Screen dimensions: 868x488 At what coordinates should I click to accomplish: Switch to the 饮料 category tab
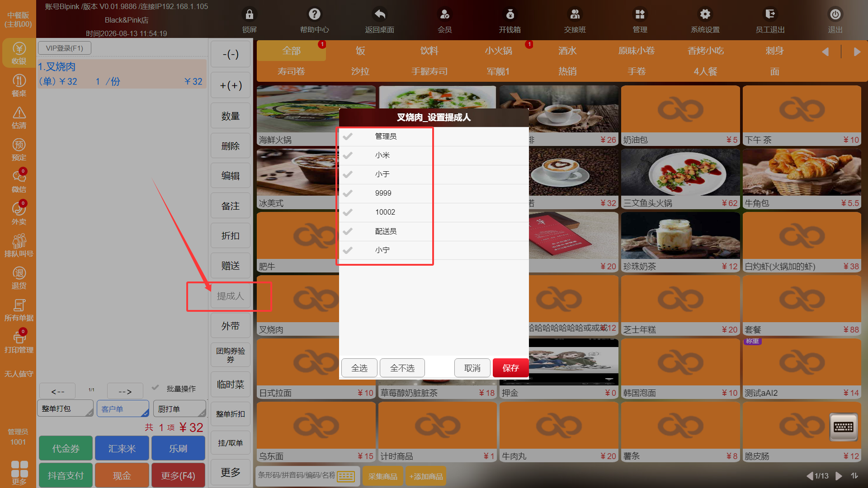click(429, 51)
